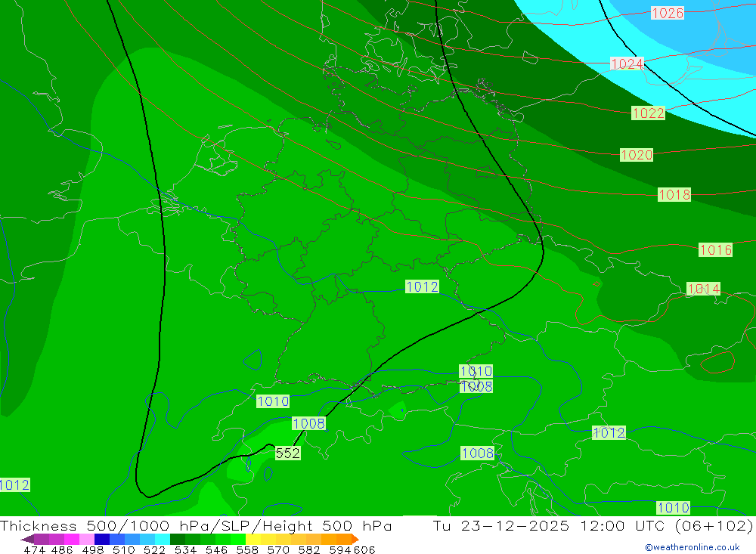Click the map title 'Thickness 500/1000 hPa/SLP/Height 500 hPa'
Image resolution: width=756 pixels, height=554 pixels.
(x=196, y=525)
